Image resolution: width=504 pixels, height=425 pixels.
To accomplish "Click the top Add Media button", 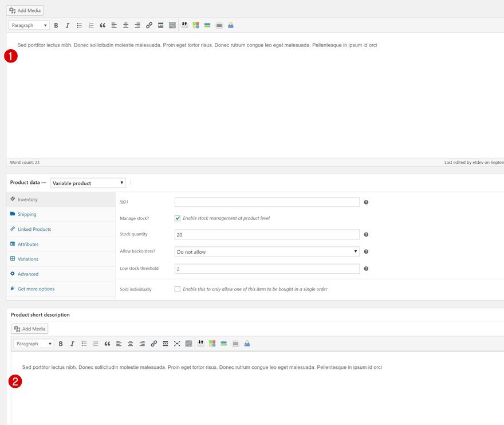I will click(25, 10).
